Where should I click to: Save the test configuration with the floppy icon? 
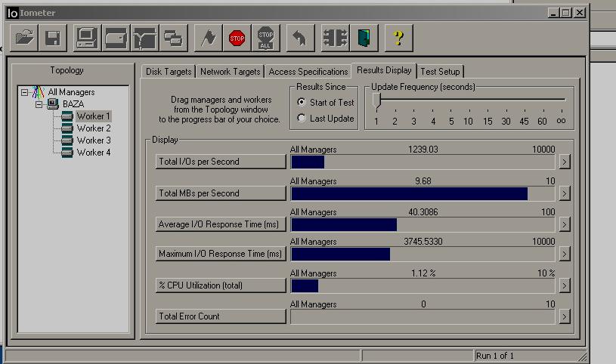[52, 37]
